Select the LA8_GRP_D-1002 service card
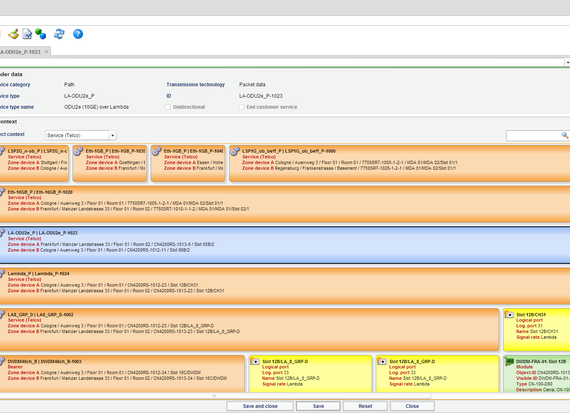The height and width of the screenshot is (414, 570). coord(249,330)
